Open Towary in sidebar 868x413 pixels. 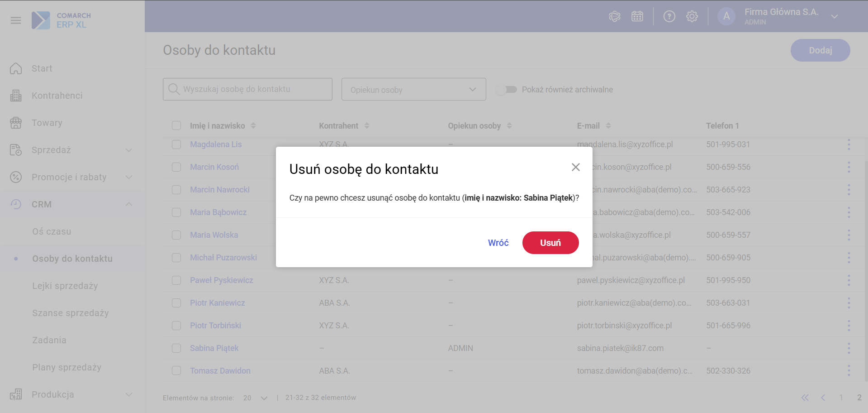[47, 123]
